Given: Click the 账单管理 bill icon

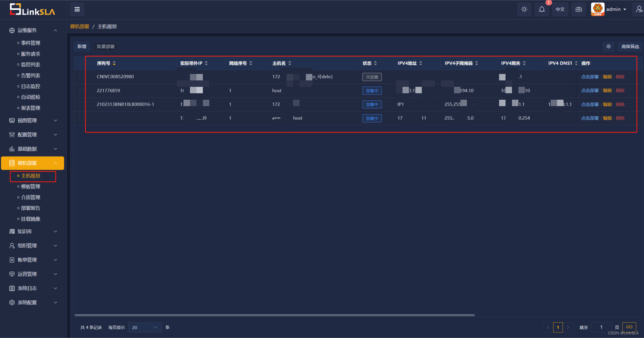Looking at the screenshot, I should [x=12, y=260].
